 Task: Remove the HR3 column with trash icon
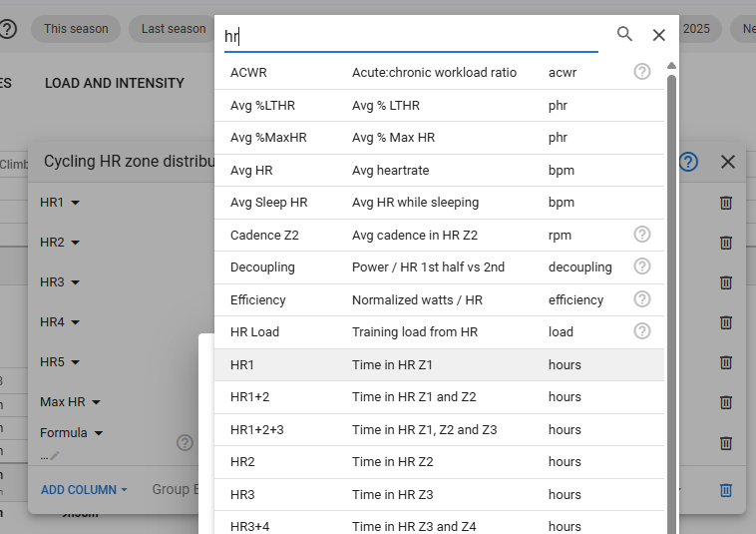[x=726, y=282]
